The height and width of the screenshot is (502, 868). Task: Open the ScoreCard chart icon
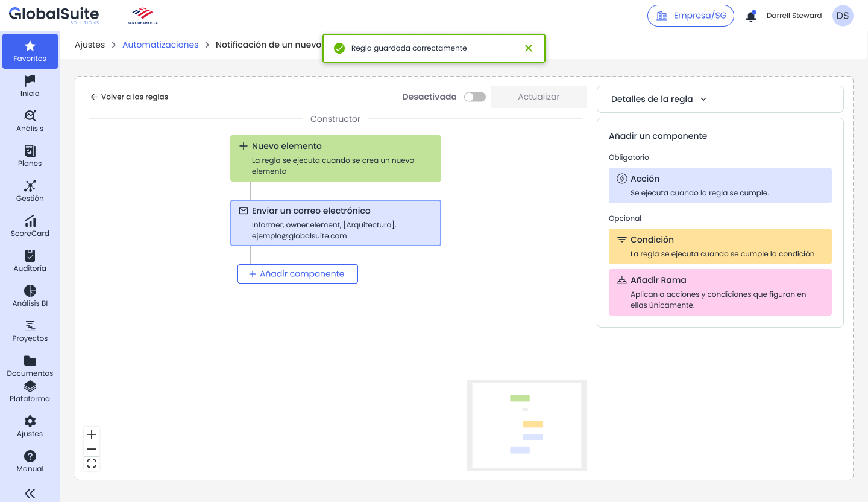30,221
